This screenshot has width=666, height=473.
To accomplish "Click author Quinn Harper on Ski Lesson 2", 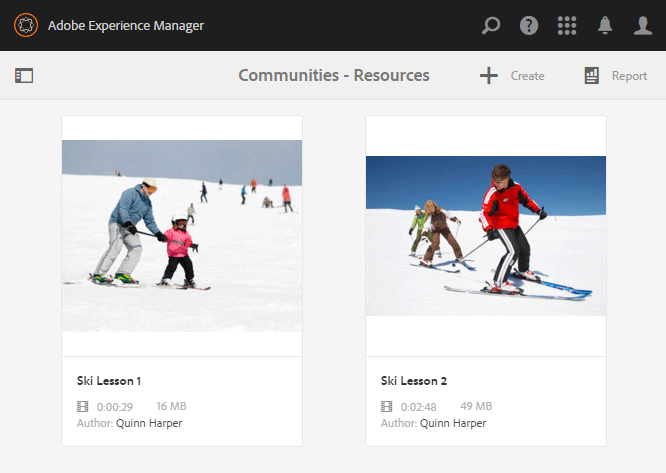I will tap(453, 423).
